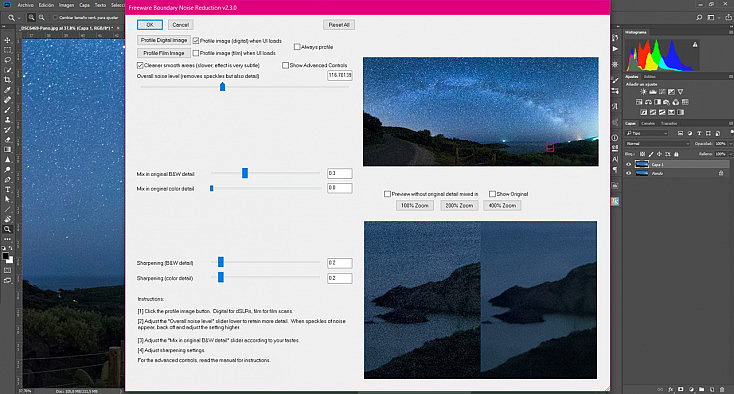Select the Brush tool
The image size is (734, 394).
[7, 110]
